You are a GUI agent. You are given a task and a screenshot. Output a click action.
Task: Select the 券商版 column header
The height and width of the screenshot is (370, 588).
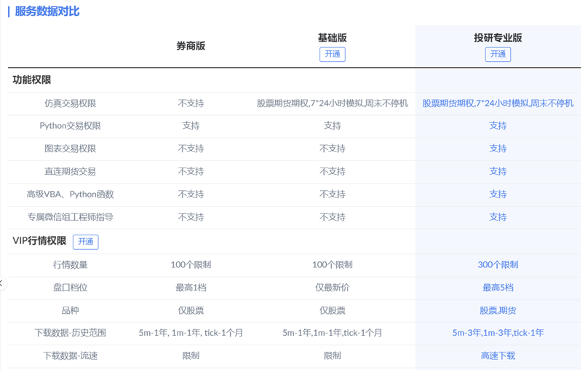pos(191,46)
